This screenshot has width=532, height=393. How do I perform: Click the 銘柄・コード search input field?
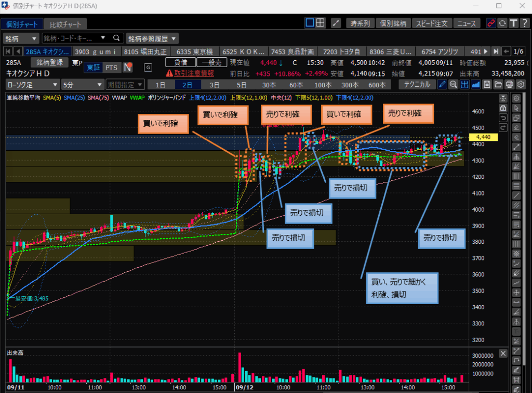73,38
